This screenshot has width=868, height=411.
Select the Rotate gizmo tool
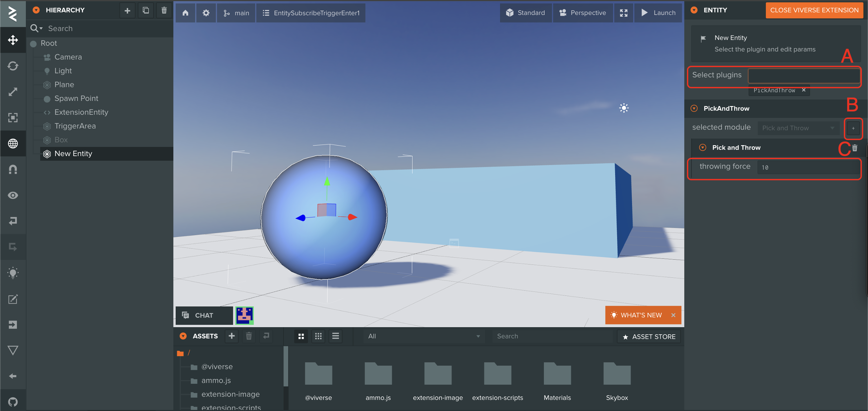[x=13, y=66]
